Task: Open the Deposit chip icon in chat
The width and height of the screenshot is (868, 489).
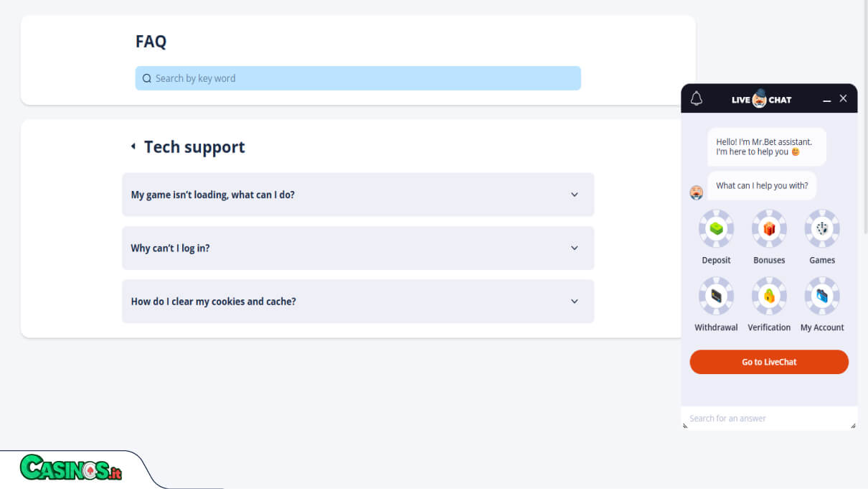Action: (x=716, y=229)
